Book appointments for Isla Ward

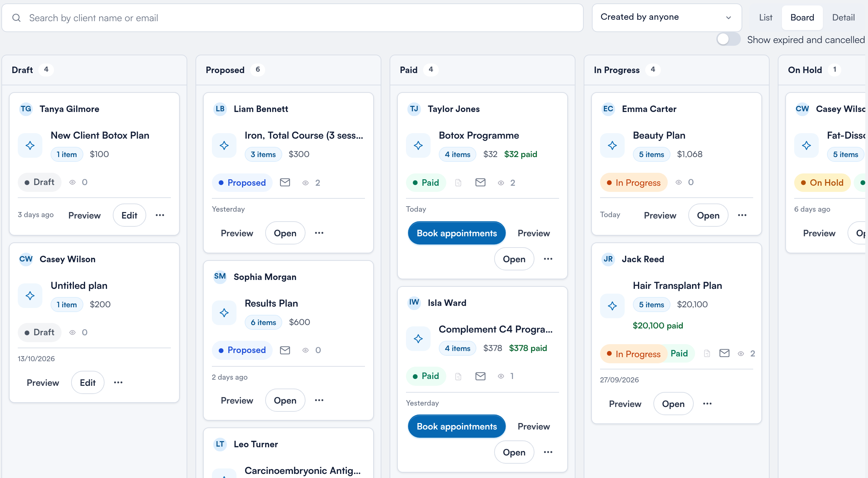[x=457, y=426]
